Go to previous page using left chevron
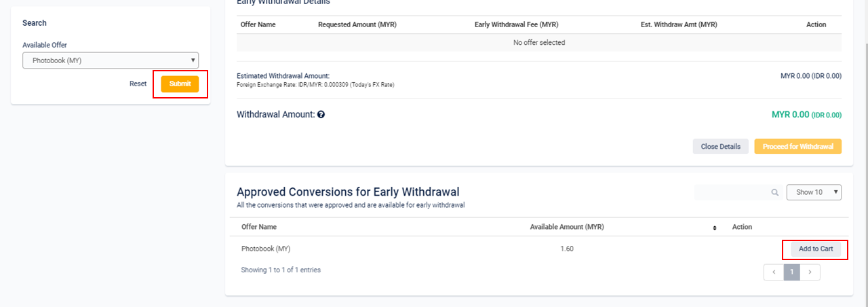The height and width of the screenshot is (307, 868). tap(774, 272)
